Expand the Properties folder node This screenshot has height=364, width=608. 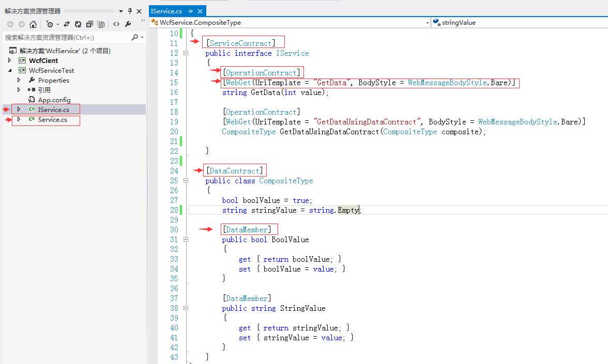coord(19,80)
